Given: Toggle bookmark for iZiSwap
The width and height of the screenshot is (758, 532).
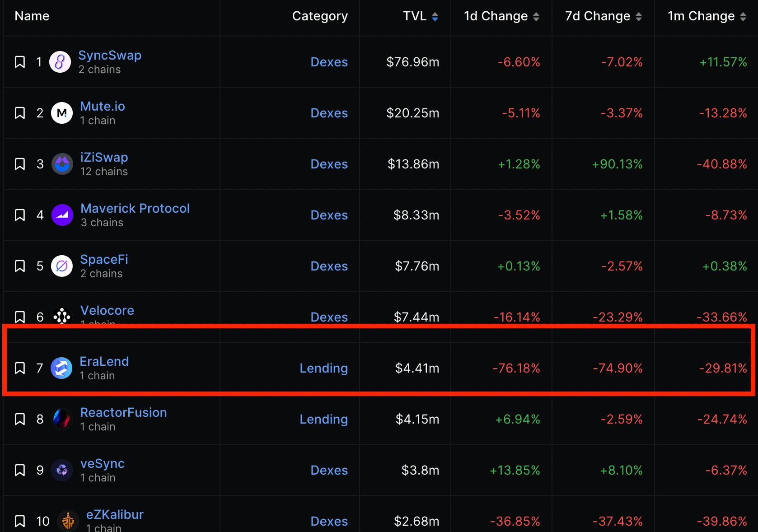Looking at the screenshot, I should [20, 164].
